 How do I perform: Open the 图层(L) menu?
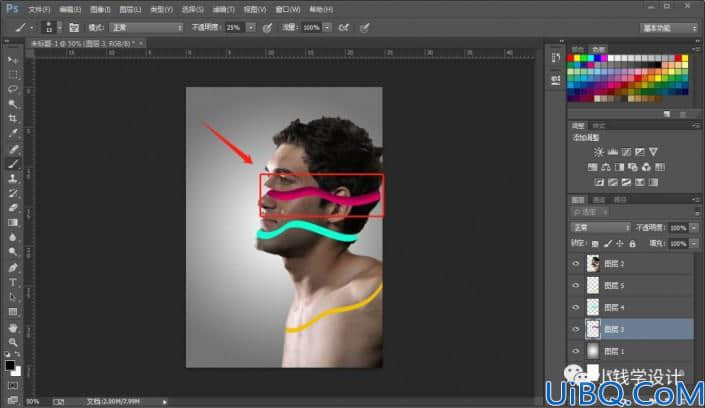pyautogui.click(x=130, y=9)
